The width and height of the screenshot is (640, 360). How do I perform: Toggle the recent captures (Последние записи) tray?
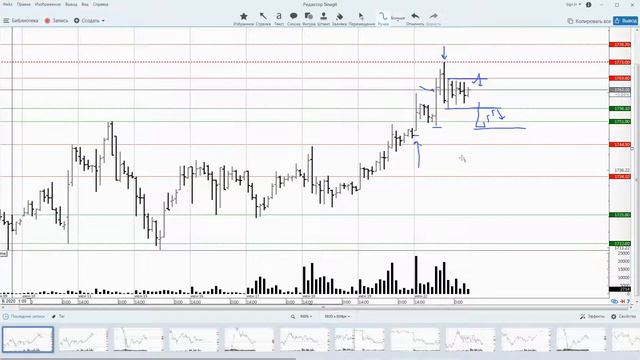coord(24,316)
